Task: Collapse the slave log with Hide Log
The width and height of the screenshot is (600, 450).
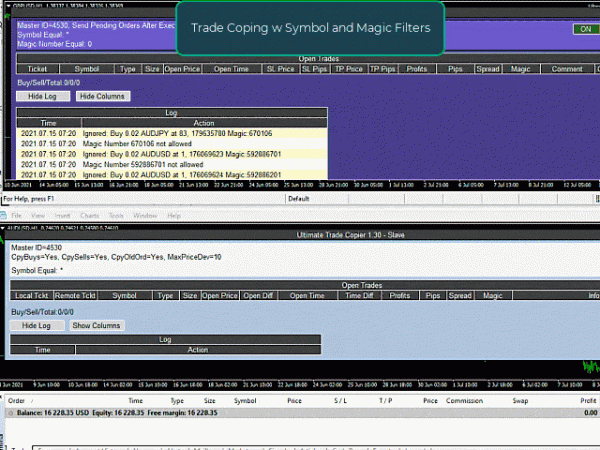Action: [36, 326]
